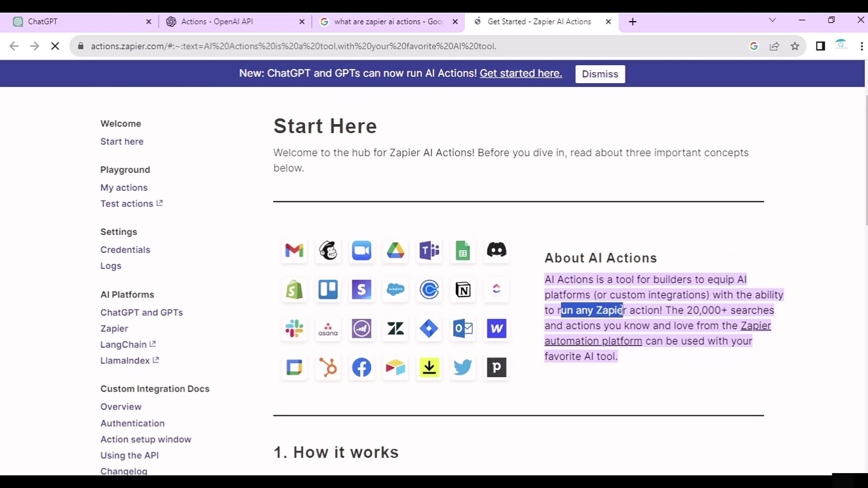Select the HubSpot icon
This screenshot has width=868, height=488.
point(328,368)
